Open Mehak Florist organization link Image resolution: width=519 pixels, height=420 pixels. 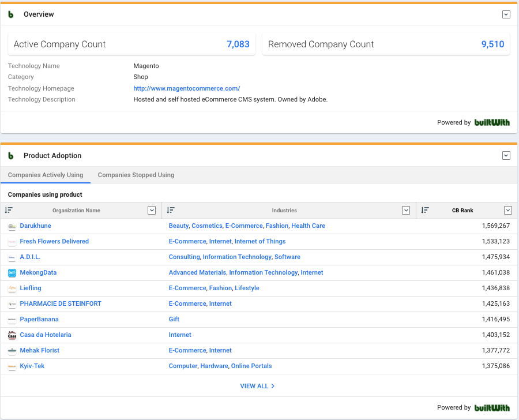pos(40,350)
